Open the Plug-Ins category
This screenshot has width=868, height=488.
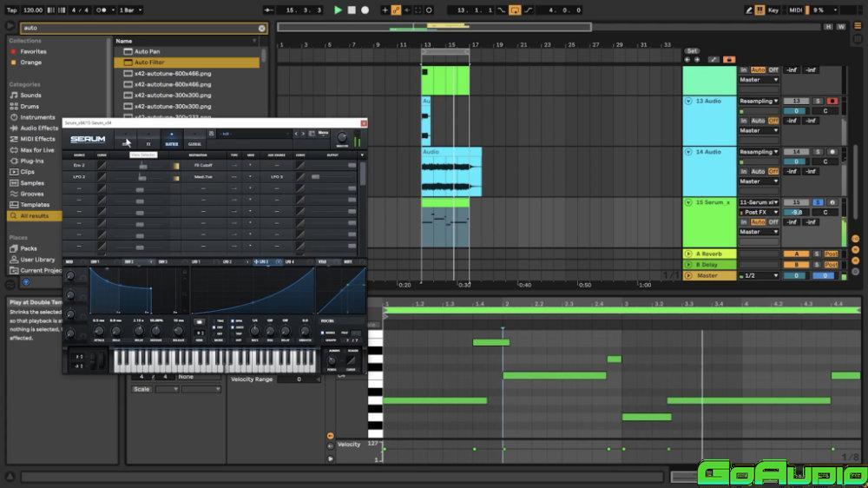[x=31, y=162]
